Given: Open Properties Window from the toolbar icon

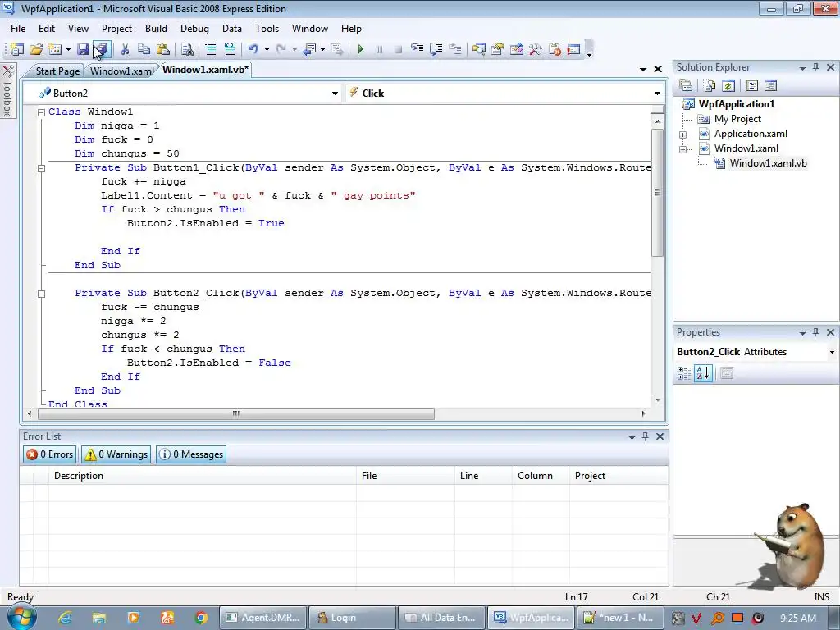Looking at the screenshot, I should pyautogui.click(x=498, y=49).
